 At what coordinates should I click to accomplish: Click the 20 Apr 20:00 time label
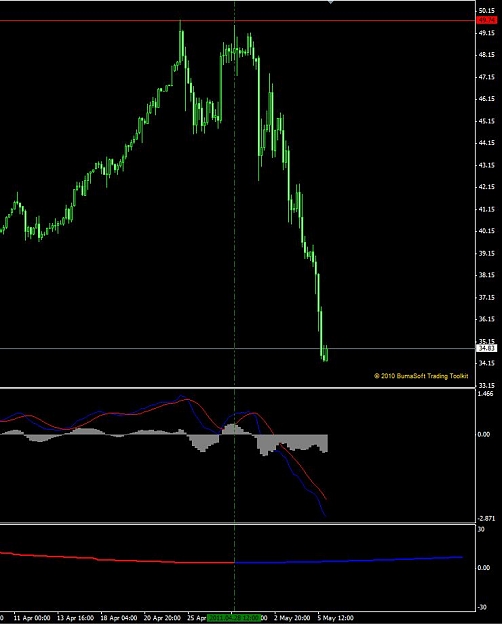[x=162, y=618]
